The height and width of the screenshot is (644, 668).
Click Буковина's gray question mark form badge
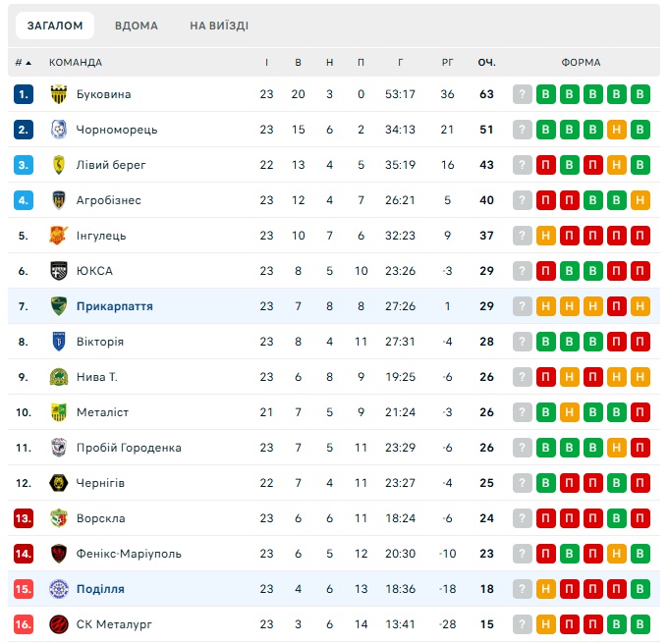tap(523, 94)
